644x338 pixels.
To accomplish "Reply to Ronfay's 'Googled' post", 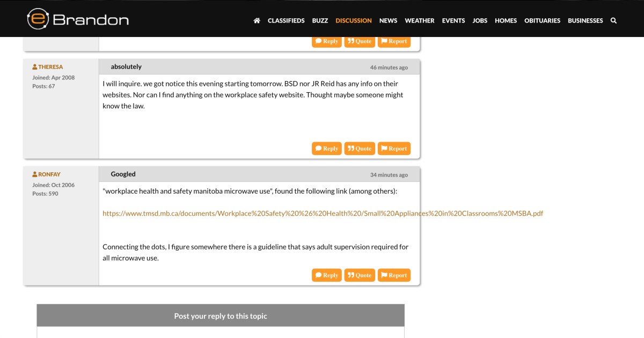I will 326,275.
